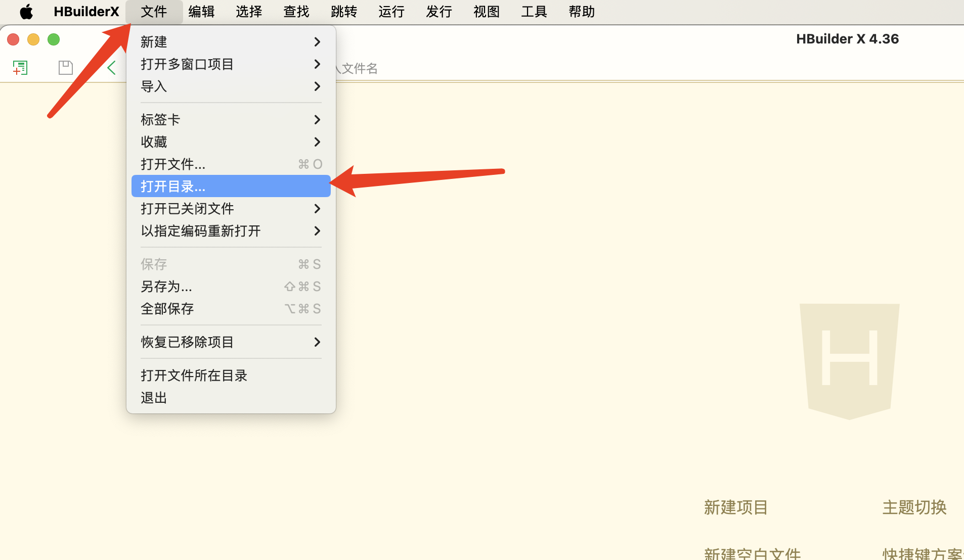Choose 另存为... menu item
964x560 pixels.
(x=231, y=287)
